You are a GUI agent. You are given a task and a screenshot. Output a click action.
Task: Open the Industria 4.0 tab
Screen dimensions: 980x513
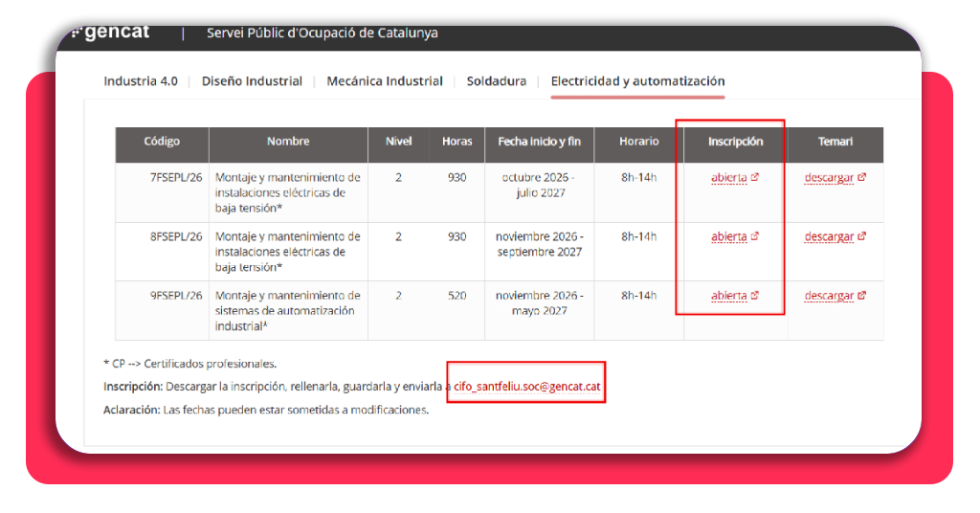(141, 81)
